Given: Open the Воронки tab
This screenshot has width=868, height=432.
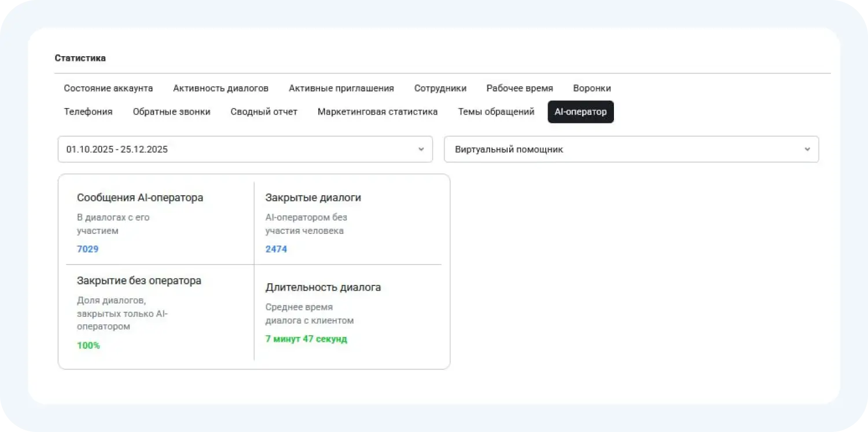Looking at the screenshot, I should 591,88.
